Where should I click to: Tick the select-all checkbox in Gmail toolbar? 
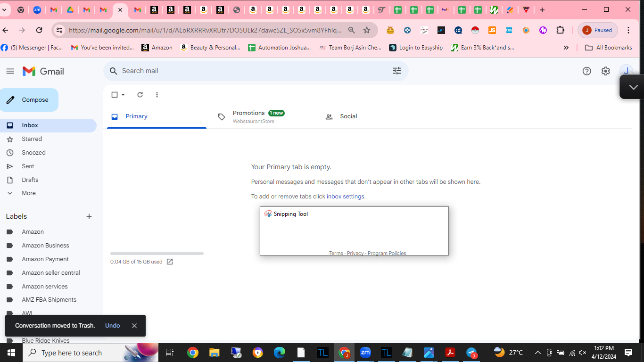click(x=115, y=95)
